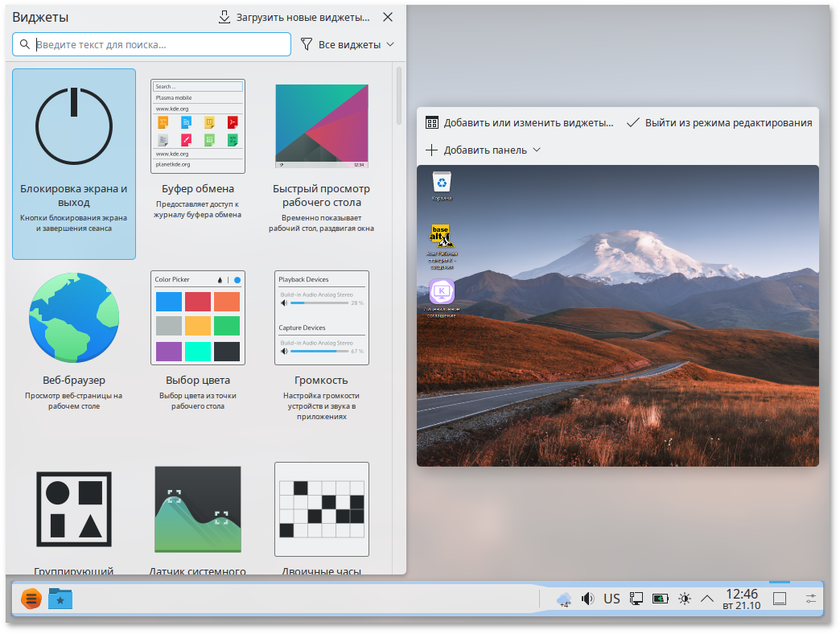Click the network connection tray icon
The width and height of the screenshot is (840, 634).
(x=636, y=599)
